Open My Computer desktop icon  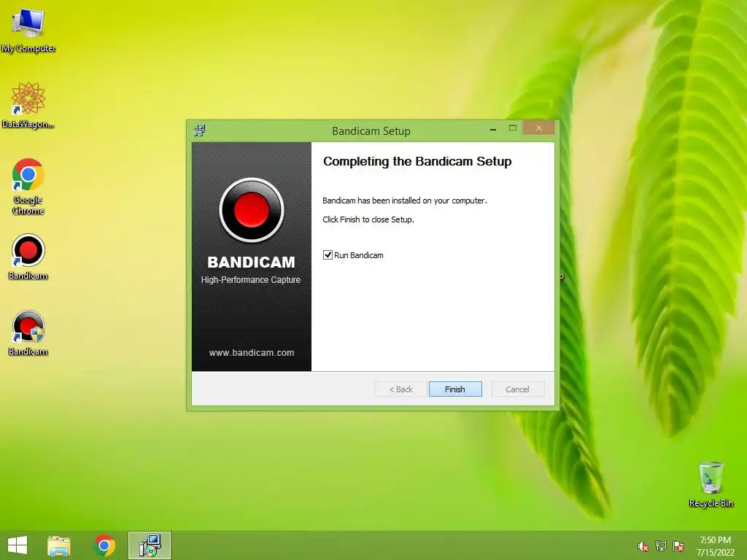[x=28, y=30]
